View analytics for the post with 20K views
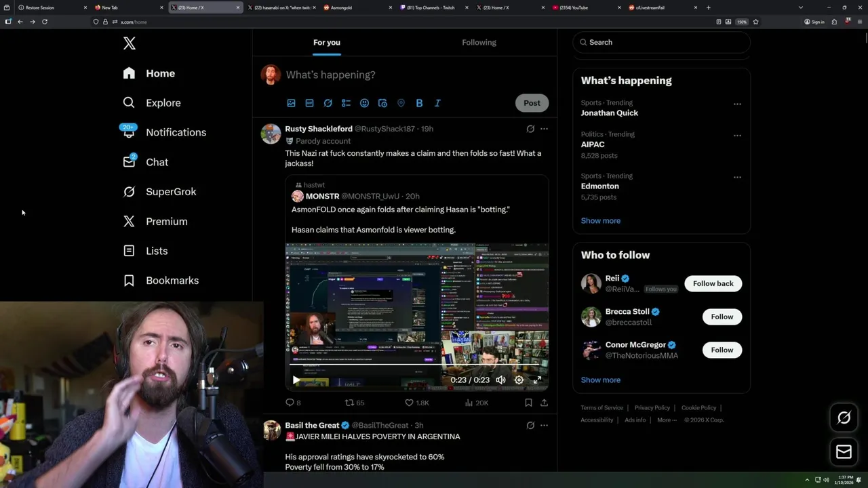The image size is (868, 488). click(477, 403)
